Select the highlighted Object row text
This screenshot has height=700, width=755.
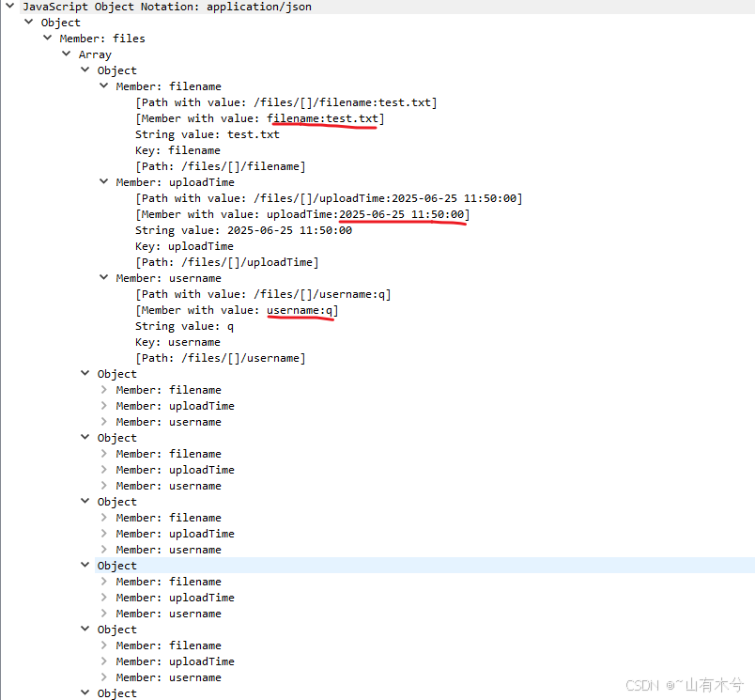(x=117, y=566)
